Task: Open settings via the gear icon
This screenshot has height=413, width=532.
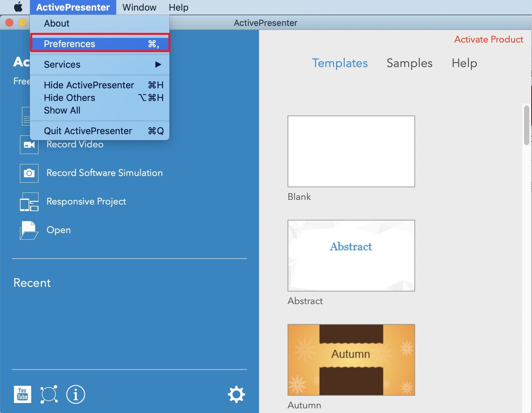Action: (236, 394)
